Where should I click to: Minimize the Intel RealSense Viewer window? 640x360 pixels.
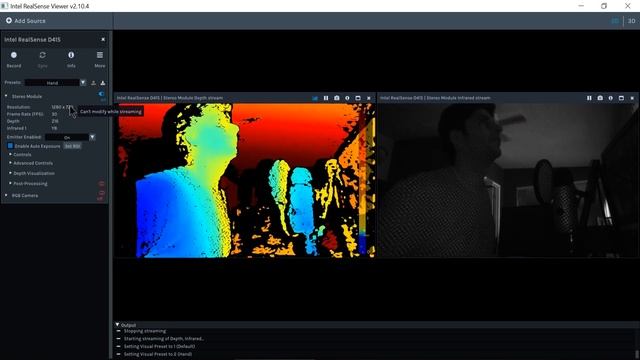click(581, 6)
